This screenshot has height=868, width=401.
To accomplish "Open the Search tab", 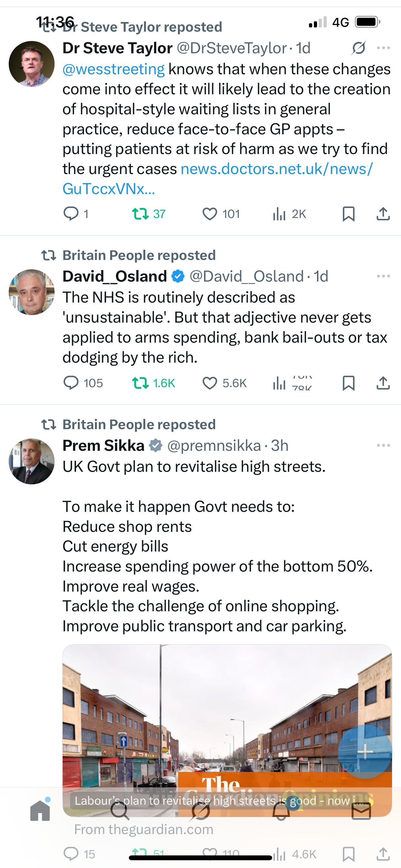I will tap(120, 811).
